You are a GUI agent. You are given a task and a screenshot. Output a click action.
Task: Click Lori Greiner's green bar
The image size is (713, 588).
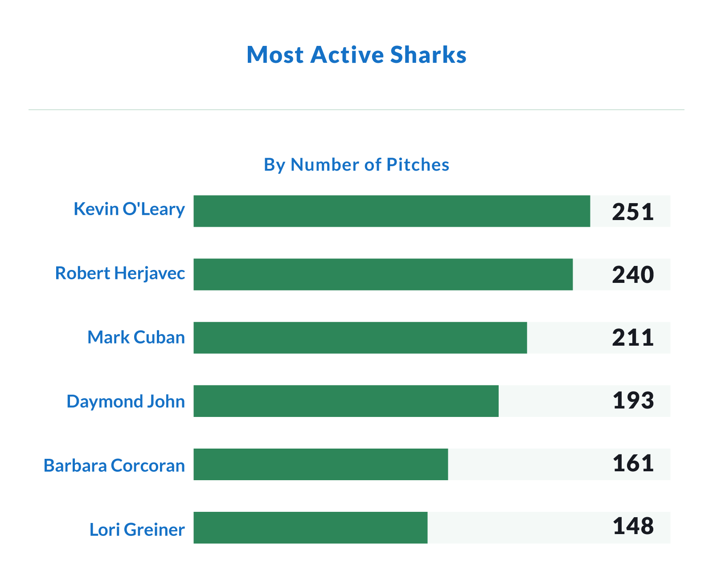click(311, 527)
